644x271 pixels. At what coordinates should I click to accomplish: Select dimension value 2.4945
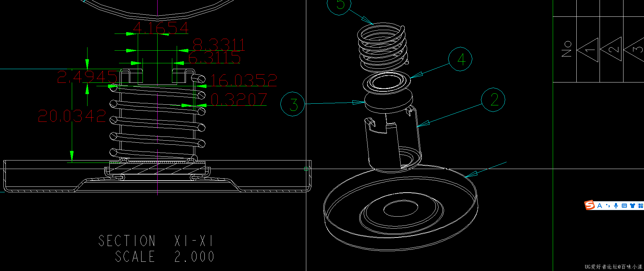point(87,77)
